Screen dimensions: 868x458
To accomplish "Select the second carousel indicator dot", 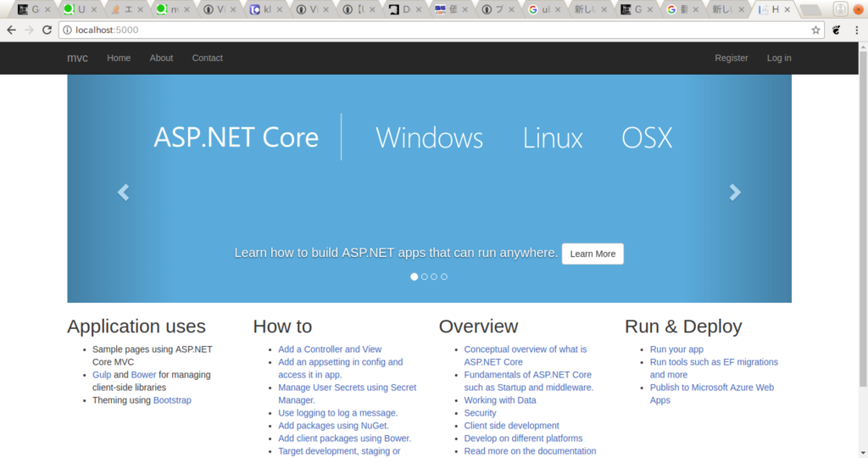I will (424, 276).
